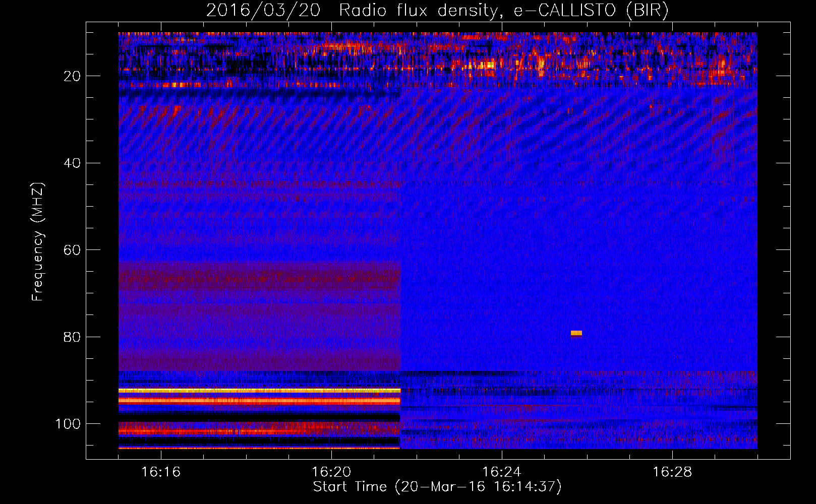The width and height of the screenshot is (816, 504).
Task: Click the "100" frequency tick label
Action: click(68, 424)
